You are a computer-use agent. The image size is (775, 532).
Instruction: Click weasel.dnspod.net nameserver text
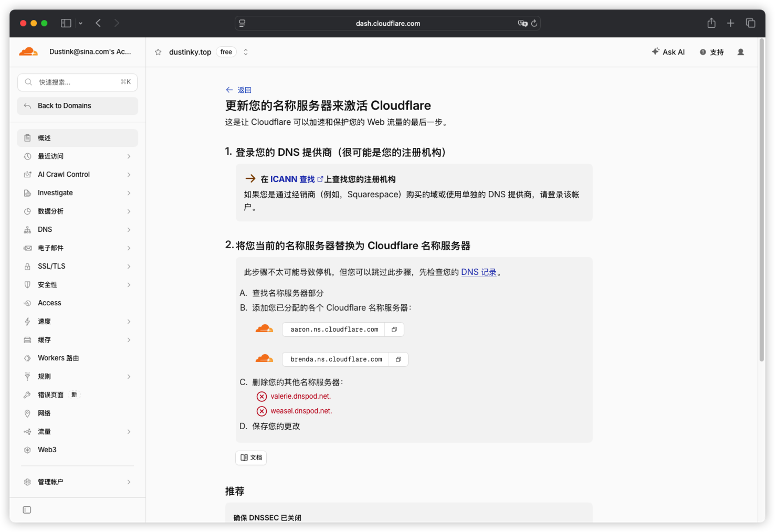(301, 411)
